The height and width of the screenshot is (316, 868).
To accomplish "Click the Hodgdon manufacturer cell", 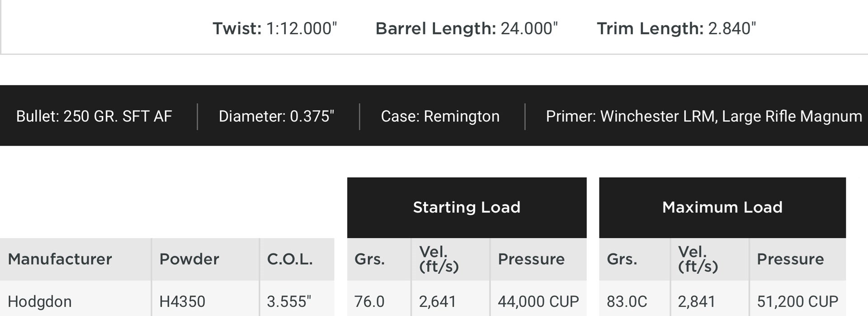I will click(x=40, y=302).
